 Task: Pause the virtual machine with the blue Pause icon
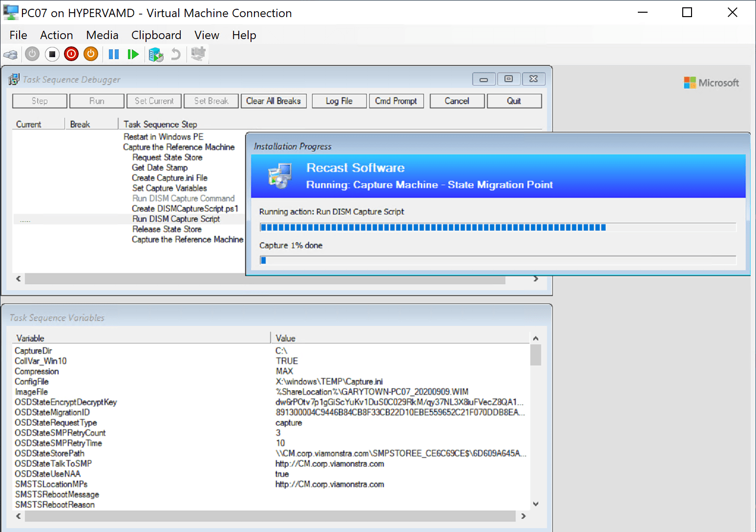click(113, 54)
